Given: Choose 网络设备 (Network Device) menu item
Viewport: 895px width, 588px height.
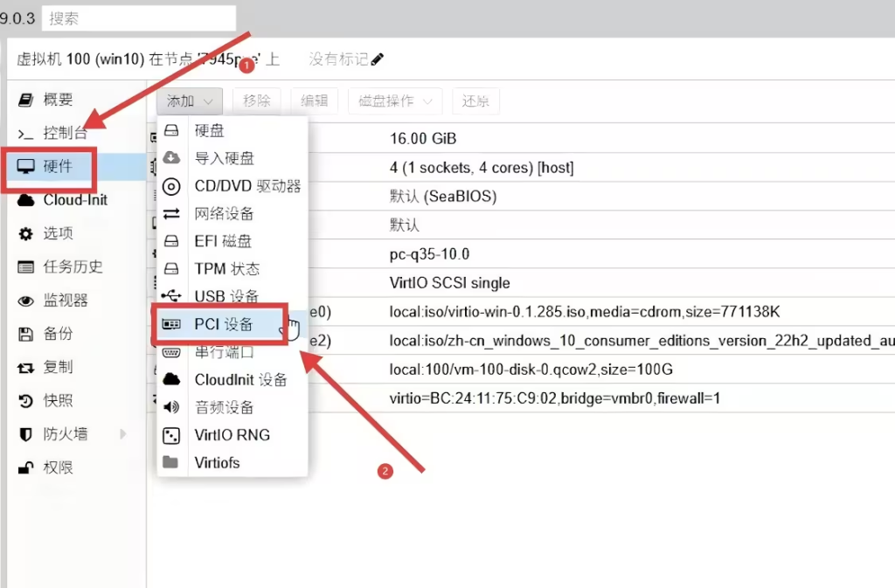Looking at the screenshot, I should tap(224, 214).
